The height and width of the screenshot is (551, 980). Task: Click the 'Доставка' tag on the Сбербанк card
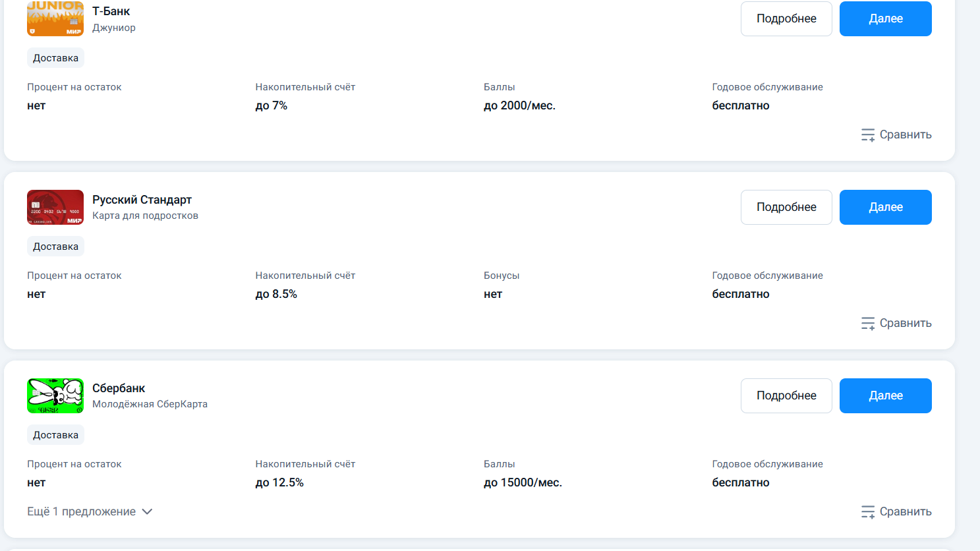point(55,435)
